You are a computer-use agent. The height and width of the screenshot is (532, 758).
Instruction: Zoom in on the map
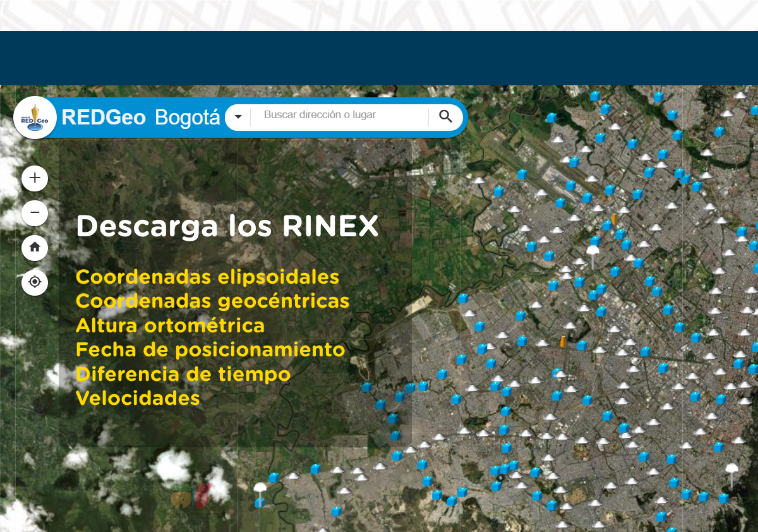point(35,178)
